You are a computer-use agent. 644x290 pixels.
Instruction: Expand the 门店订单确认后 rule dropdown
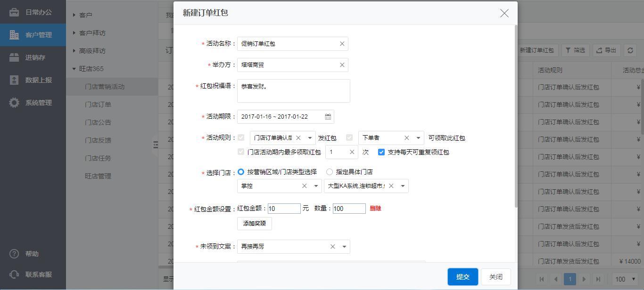click(x=310, y=138)
